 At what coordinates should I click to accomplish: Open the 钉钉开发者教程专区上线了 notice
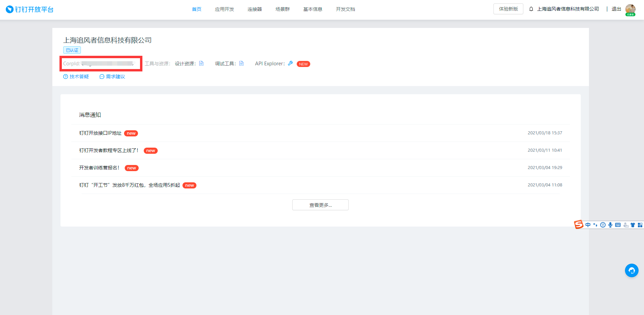tap(109, 150)
